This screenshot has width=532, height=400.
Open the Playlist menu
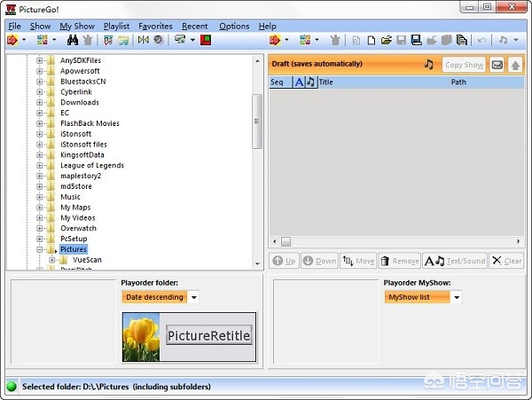[116, 26]
